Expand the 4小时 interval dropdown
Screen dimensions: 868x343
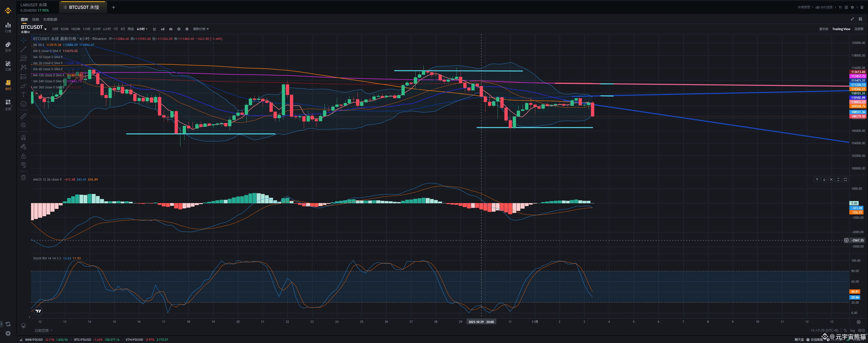pos(142,29)
